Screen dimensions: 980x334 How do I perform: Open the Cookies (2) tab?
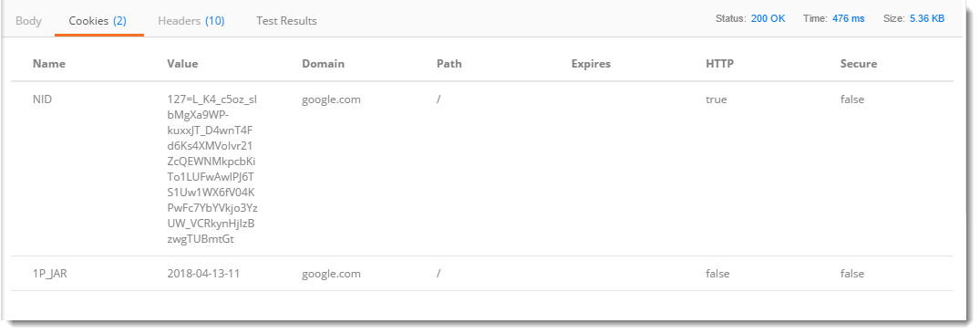(x=98, y=21)
